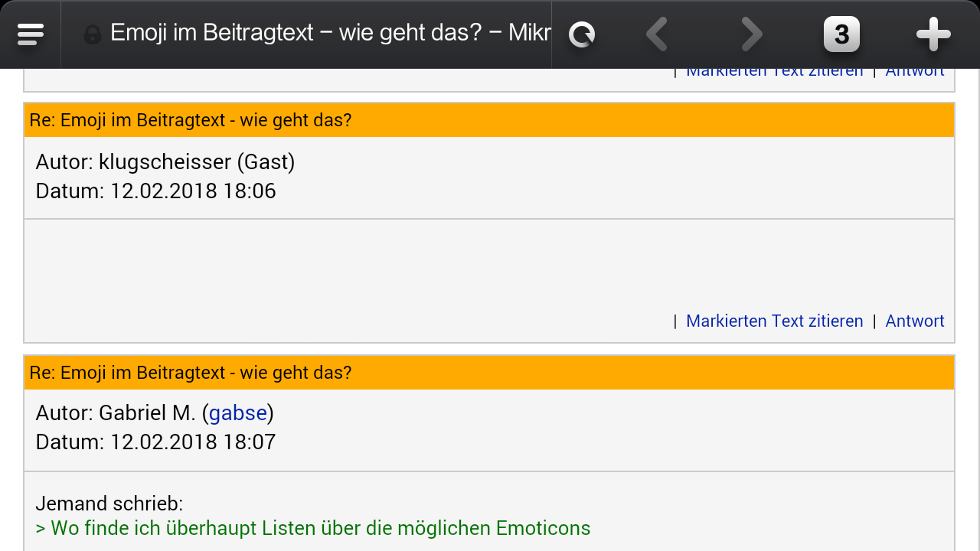Screen dimensions: 980x551
Task: Go forward with the right arrow
Action: coord(751,34)
